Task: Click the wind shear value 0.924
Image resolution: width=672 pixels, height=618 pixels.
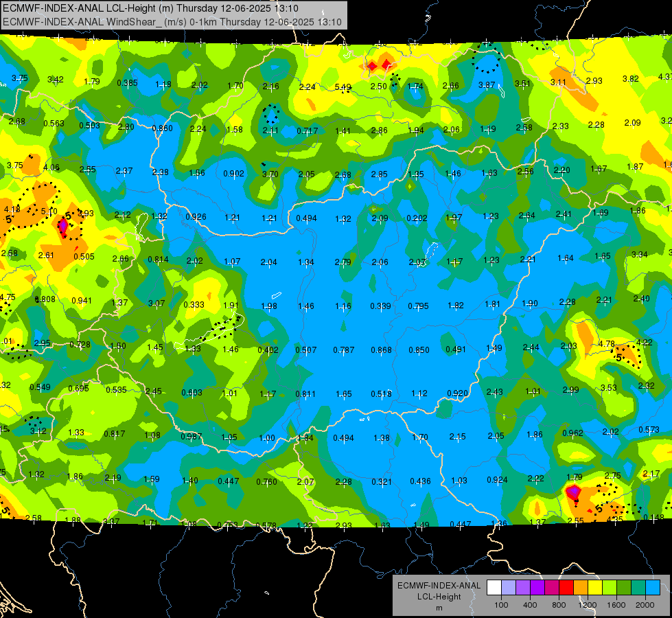Action: 497,479
